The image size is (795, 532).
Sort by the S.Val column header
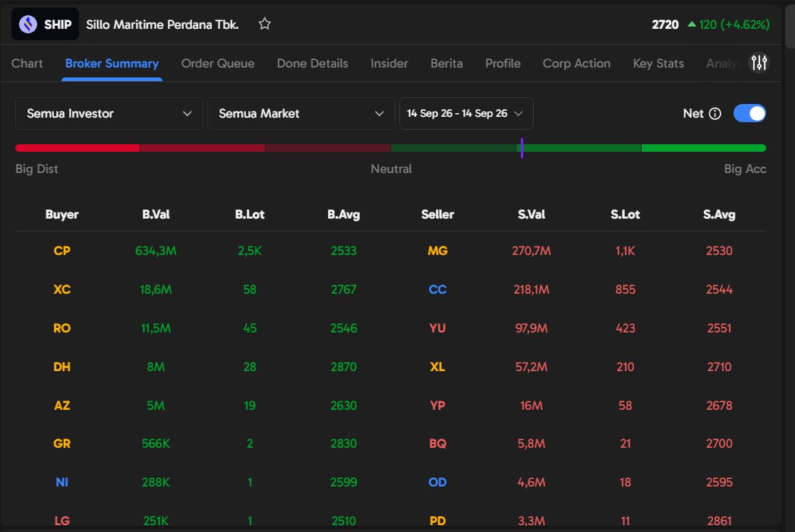[x=532, y=214]
